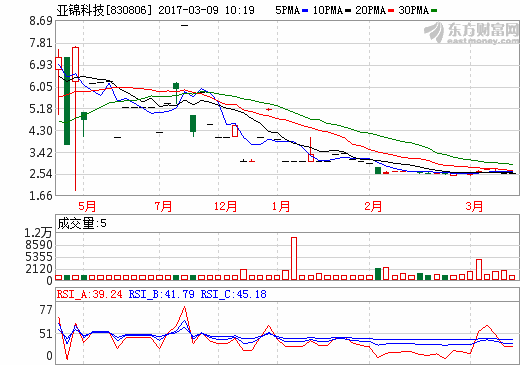Click the highest red RSI peak in July
520x365 pixels.
184,307
